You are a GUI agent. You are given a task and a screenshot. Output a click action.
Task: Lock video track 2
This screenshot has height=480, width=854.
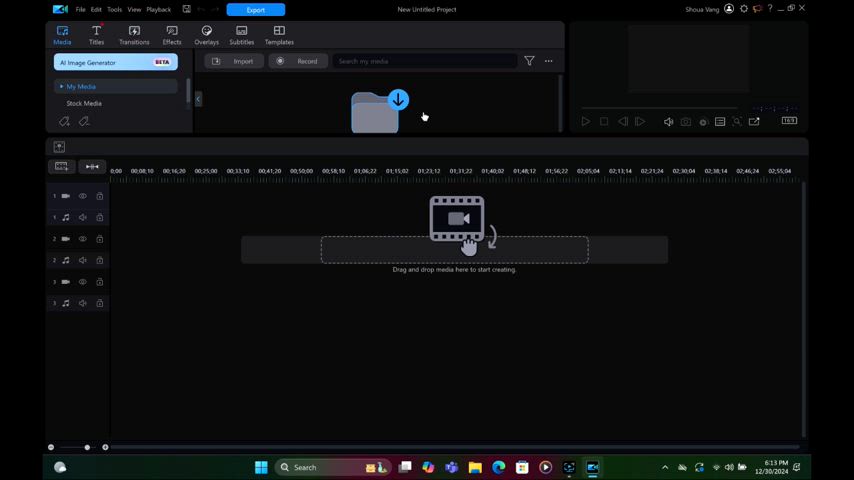(100, 239)
